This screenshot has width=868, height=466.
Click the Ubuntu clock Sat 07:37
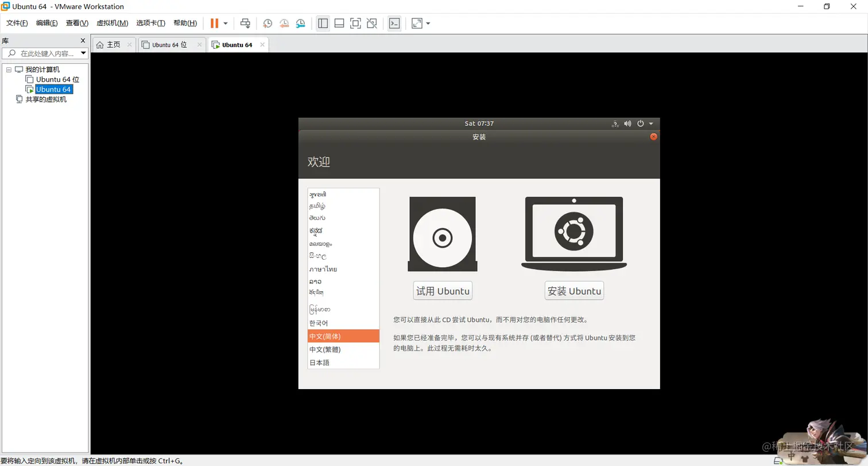(479, 124)
